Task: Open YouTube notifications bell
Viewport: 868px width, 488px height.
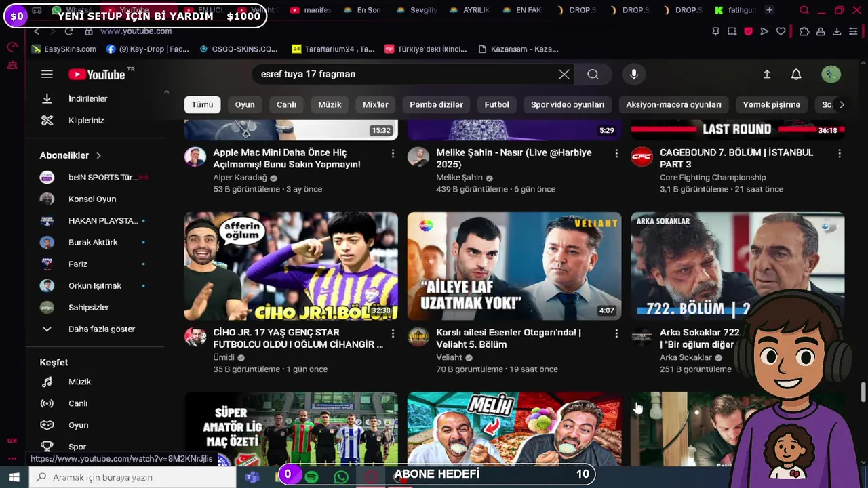Action: click(x=796, y=74)
